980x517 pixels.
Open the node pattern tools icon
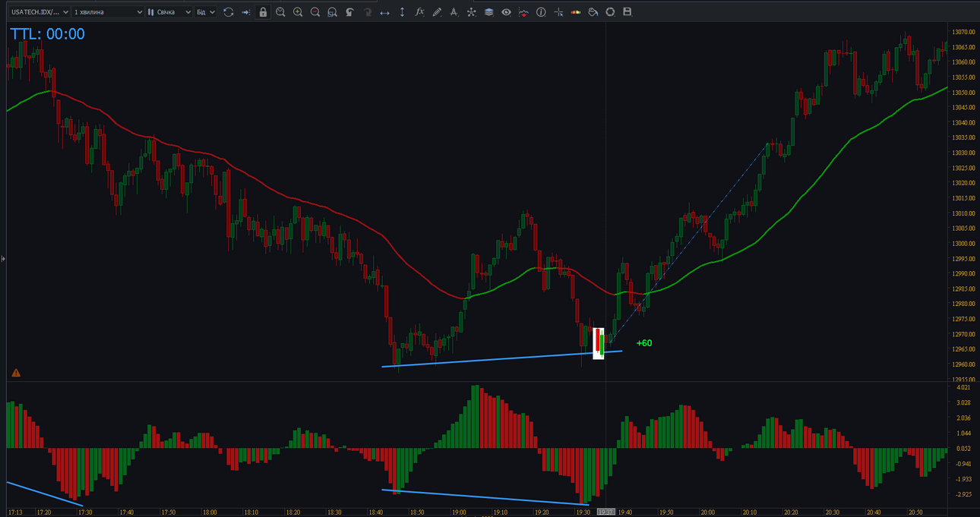[x=472, y=12]
